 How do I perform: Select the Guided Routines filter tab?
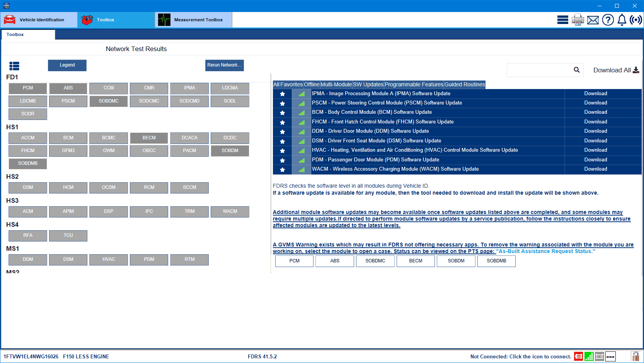[x=464, y=84]
